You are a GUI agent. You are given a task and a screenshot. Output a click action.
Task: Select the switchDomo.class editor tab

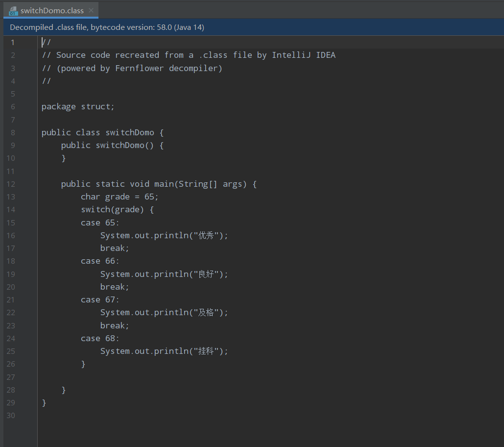click(51, 11)
